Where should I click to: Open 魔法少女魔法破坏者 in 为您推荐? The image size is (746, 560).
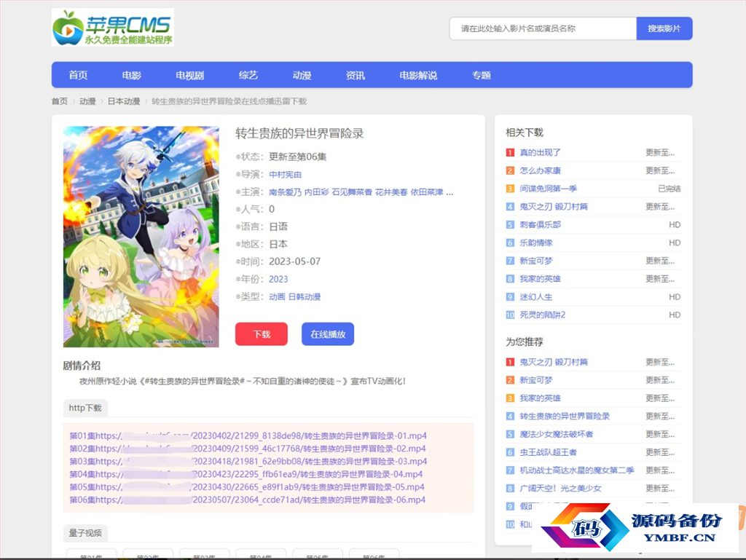556,435
